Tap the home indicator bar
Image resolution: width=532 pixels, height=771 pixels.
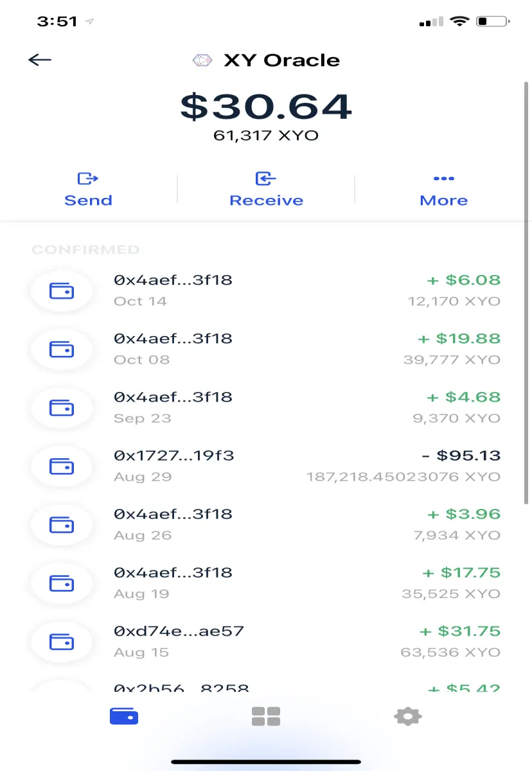click(266, 762)
